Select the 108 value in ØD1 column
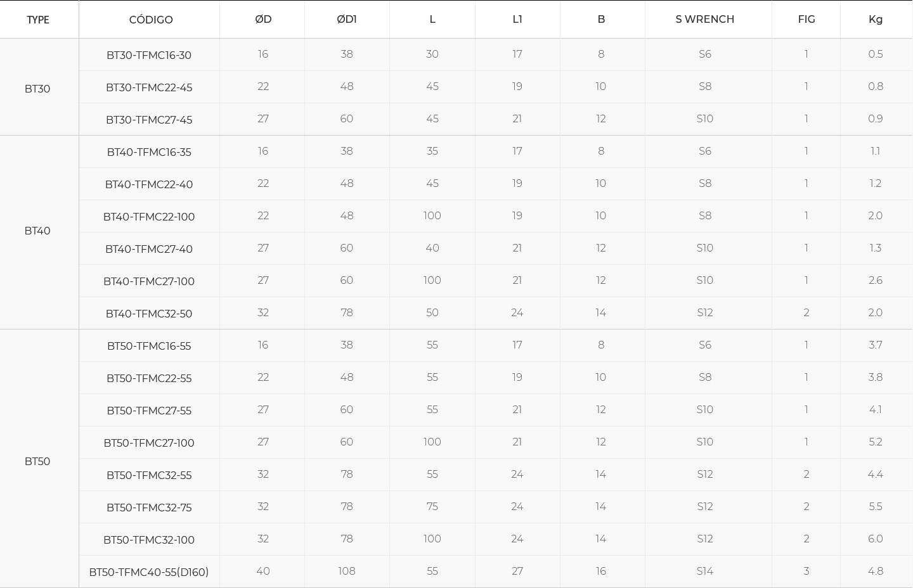 click(346, 571)
